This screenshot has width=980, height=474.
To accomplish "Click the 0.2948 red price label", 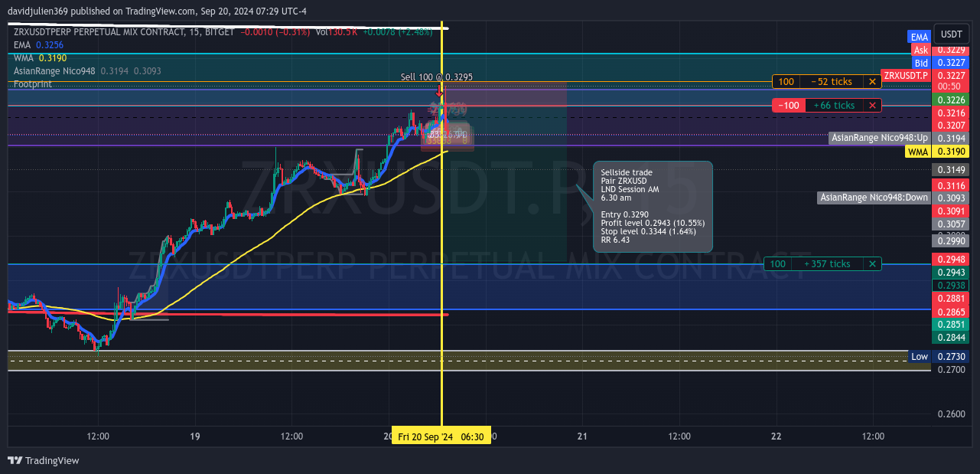I will click(x=951, y=260).
